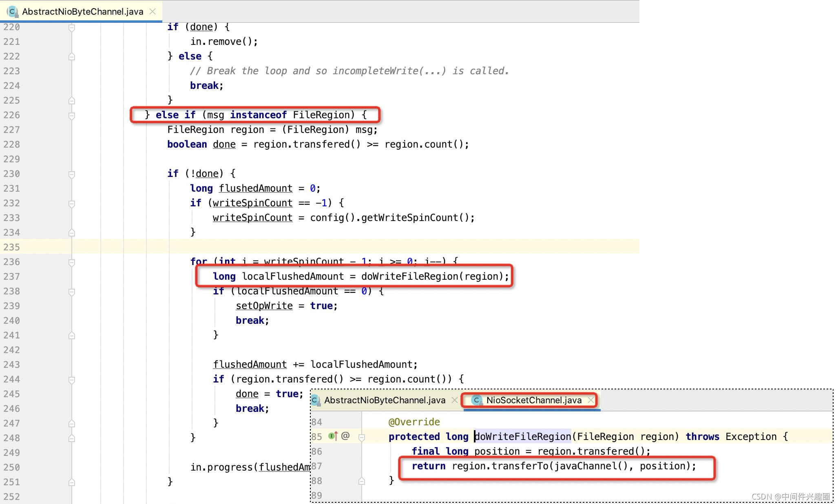Click line number 235 in the gutter
836x504 pixels.
click(x=11, y=247)
